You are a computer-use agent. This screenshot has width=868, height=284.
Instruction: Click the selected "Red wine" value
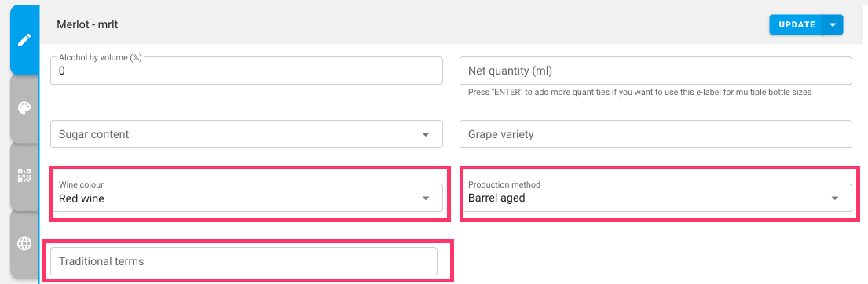tap(82, 198)
